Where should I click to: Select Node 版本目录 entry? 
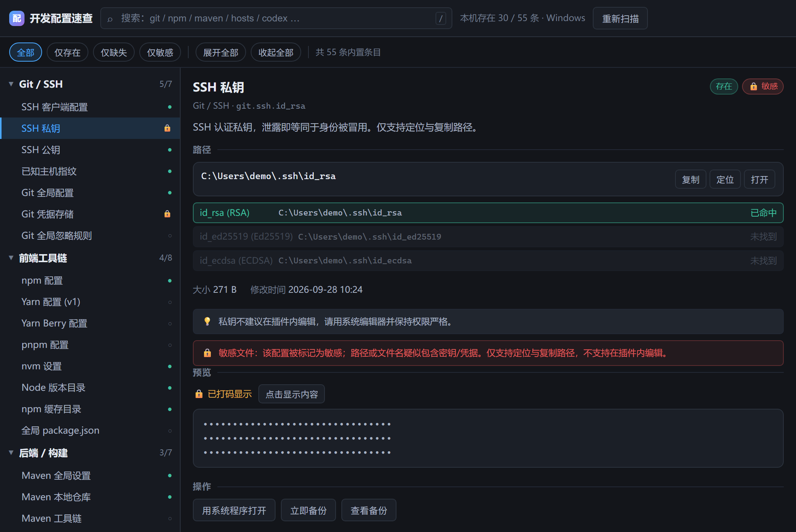click(x=90, y=388)
